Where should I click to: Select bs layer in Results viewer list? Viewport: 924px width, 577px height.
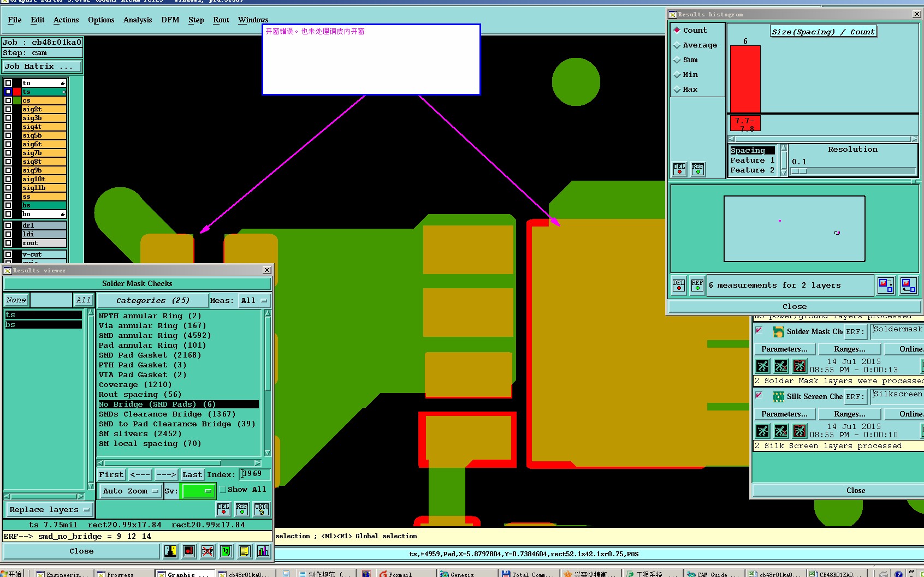(x=44, y=325)
